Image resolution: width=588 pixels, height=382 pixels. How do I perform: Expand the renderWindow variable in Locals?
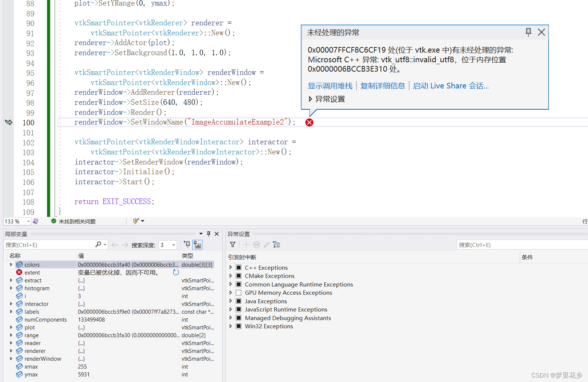[11, 358]
